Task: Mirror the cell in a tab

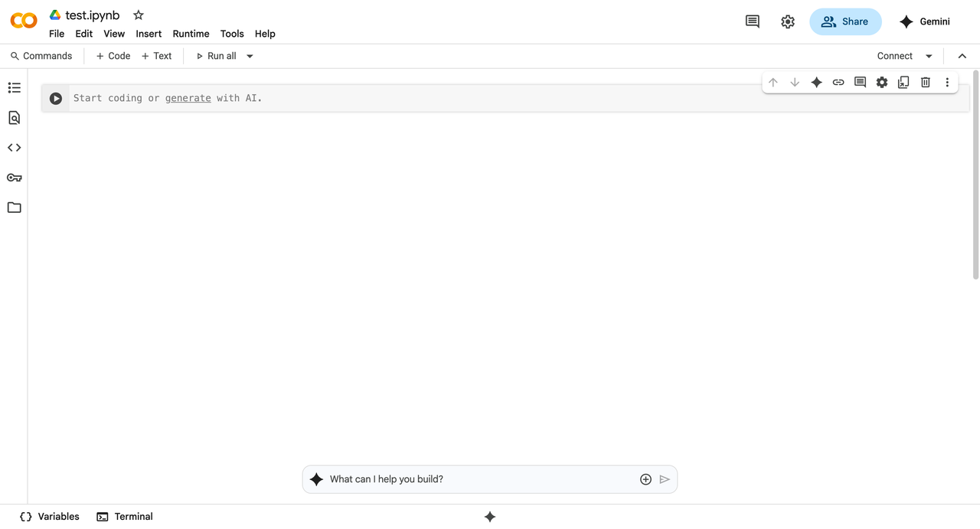Action: click(x=903, y=83)
